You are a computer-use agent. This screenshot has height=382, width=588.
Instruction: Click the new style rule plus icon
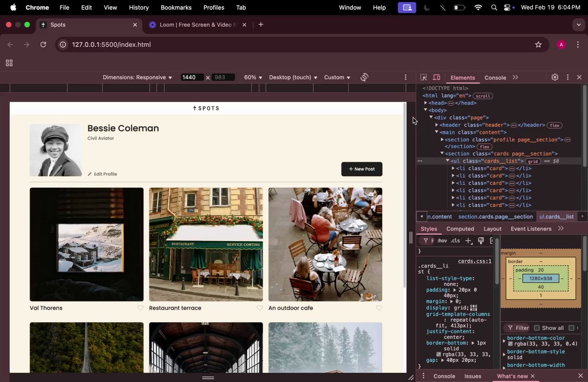(x=468, y=241)
